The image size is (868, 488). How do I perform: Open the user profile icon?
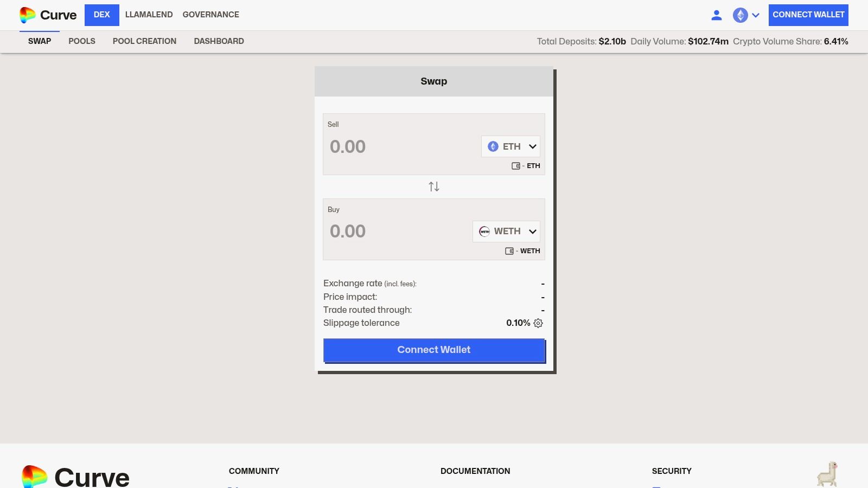point(716,15)
